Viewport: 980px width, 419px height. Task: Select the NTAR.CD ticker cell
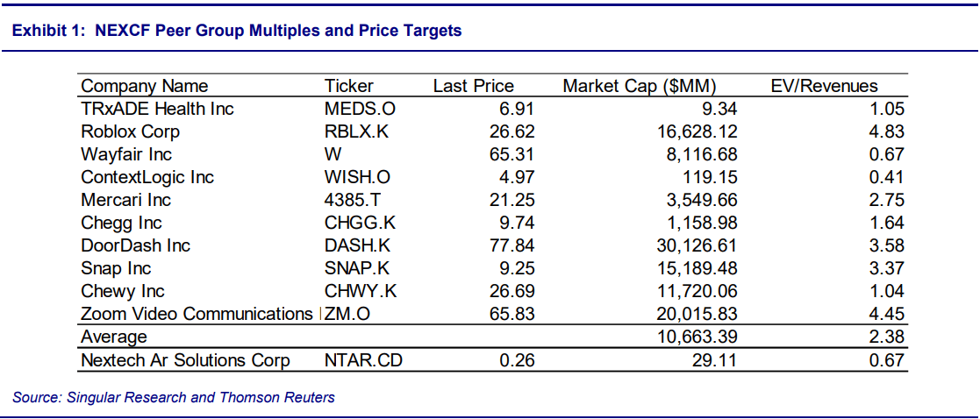pos(364,360)
